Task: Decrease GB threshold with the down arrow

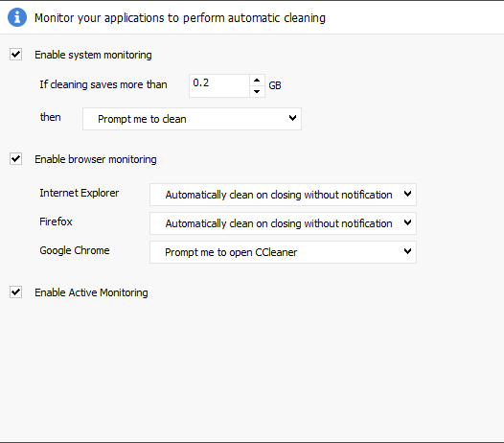Action: (x=257, y=91)
